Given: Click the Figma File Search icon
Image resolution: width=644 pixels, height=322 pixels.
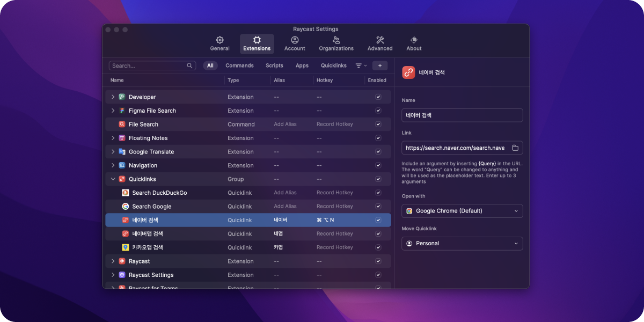Looking at the screenshot, I should click(x=122, y=111).
